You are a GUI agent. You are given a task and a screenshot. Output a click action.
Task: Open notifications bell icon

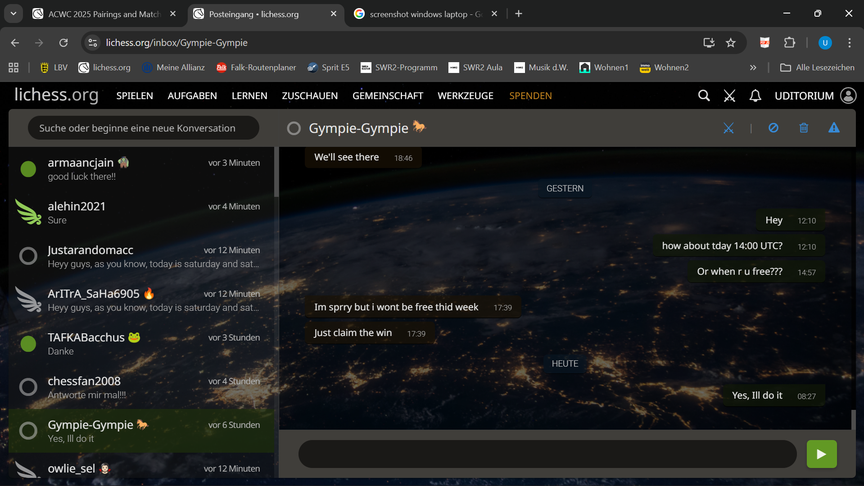tap(755, 96)
